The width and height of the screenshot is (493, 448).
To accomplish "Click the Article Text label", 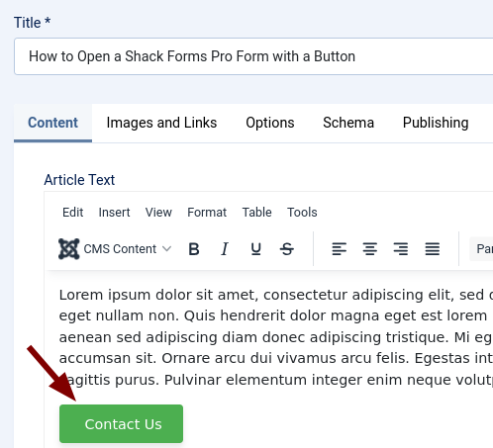I will [79, 180].
